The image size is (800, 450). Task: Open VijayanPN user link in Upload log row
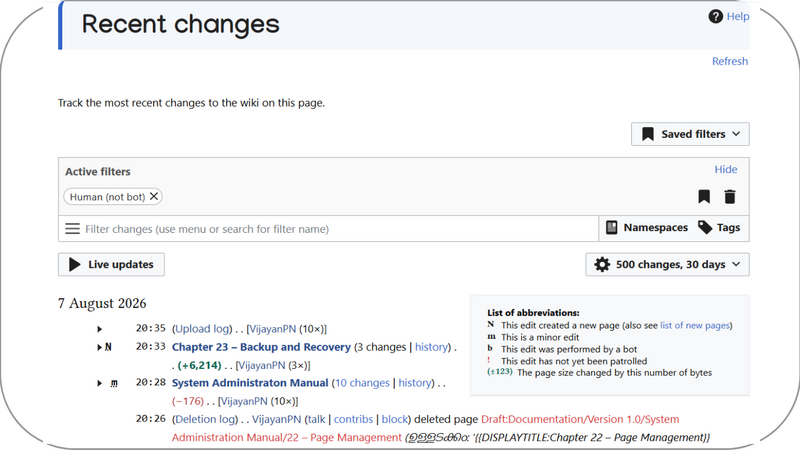(272, 329)
